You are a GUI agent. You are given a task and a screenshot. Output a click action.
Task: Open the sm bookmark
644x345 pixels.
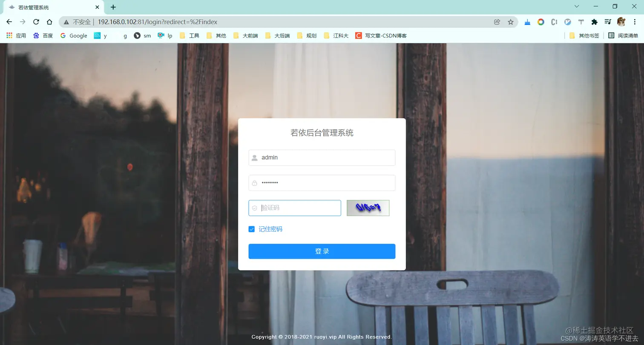142,36
